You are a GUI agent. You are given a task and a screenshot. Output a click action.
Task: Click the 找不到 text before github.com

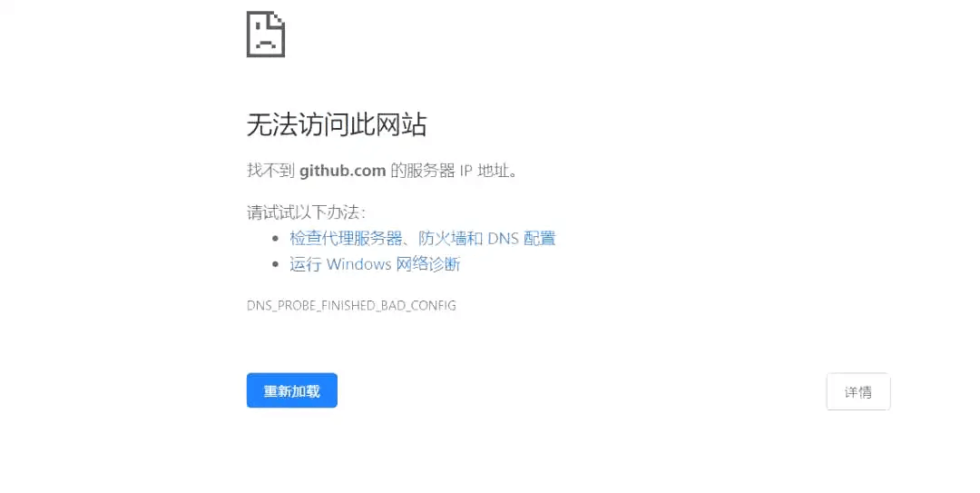coord(270,170)
